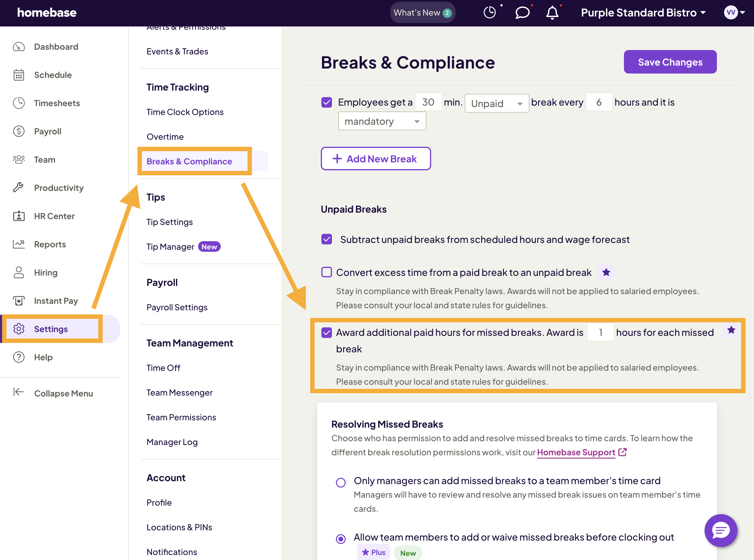Open the Homebase Support link
754x560 pixels.
click(576, 453)
